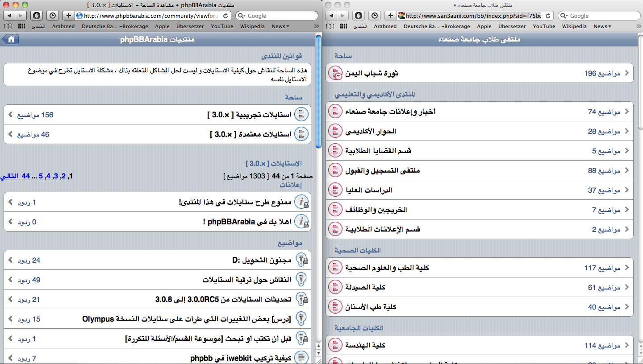
Task: Open the Google search dropdown in phpBBArabia window
Action: coord(242,16)
